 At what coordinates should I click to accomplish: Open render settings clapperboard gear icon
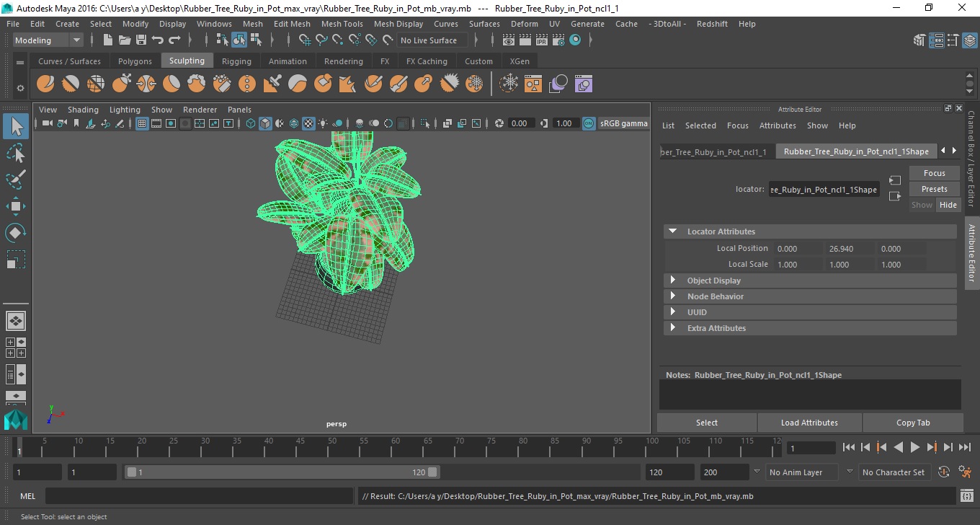pos(558,40)
